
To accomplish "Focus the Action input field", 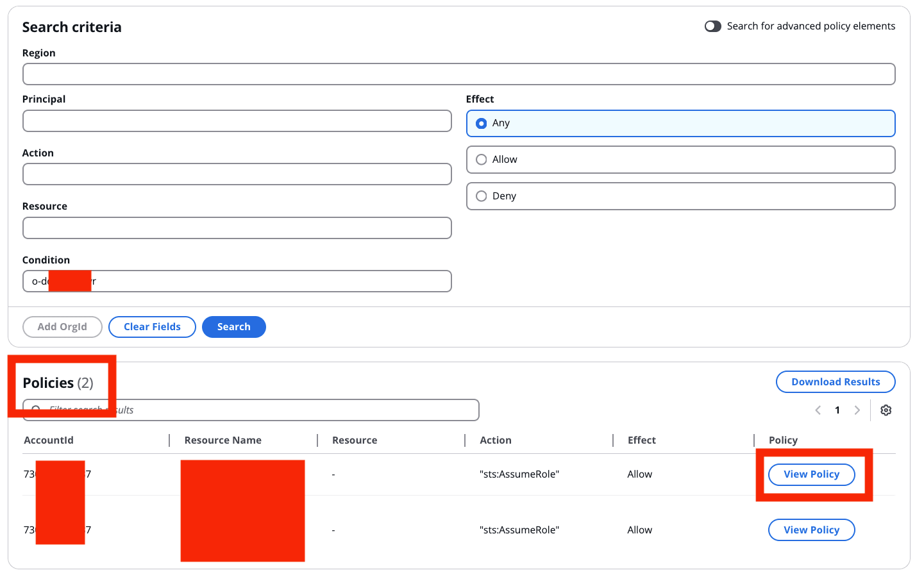I will tap(237, 174).
